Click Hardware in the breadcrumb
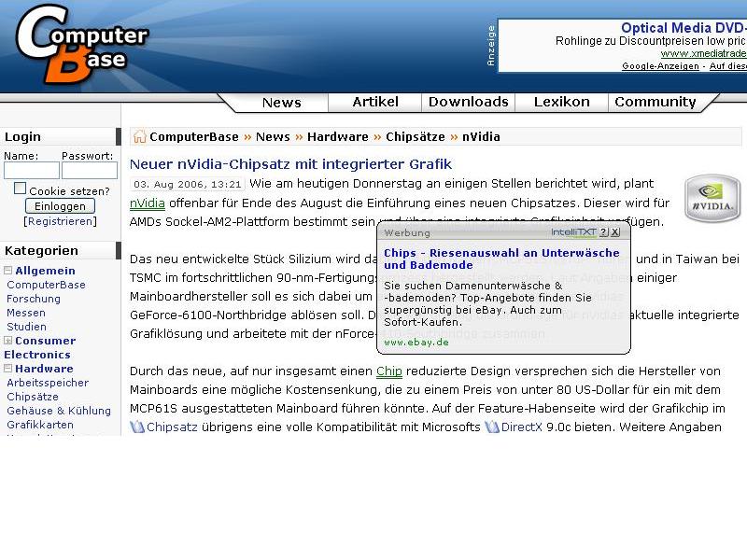The width and height of the screenshot is (747, 560). (338, 137)
